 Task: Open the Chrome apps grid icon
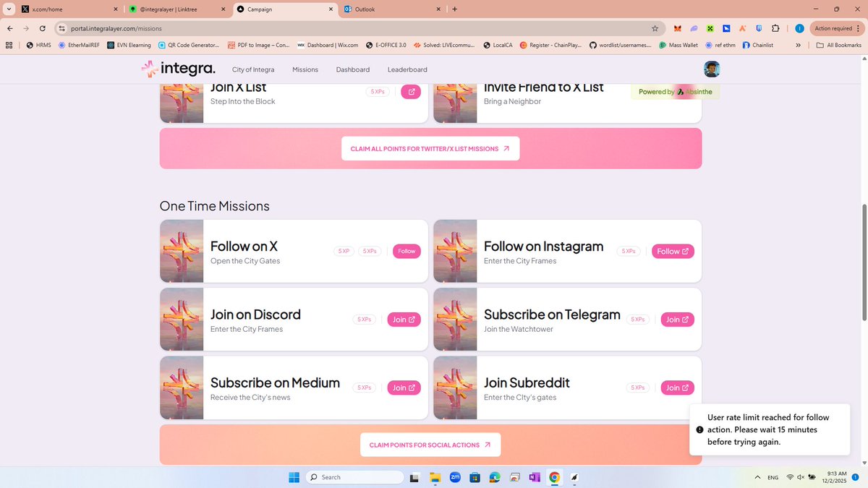coord(9,45)
